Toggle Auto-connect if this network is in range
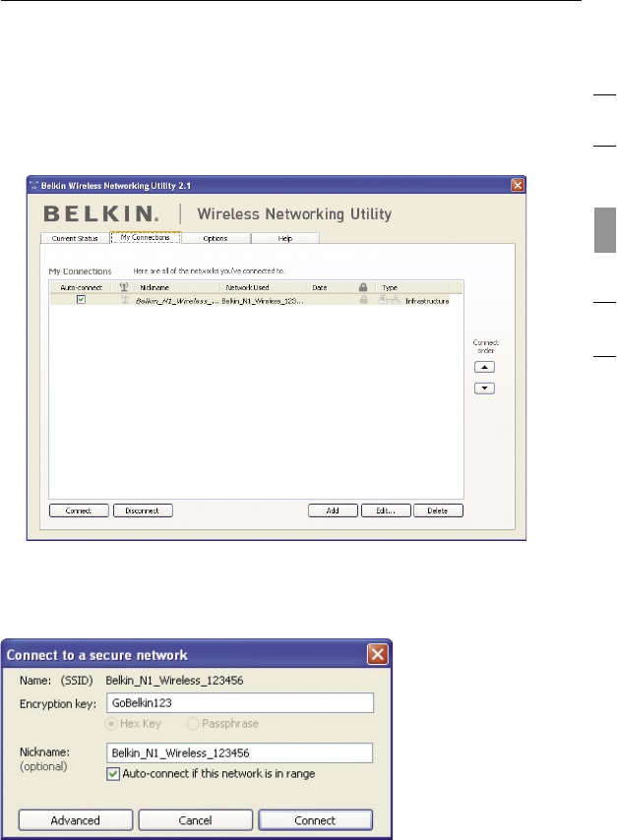Screen dimensions: 617x840 tap(113, 774)
